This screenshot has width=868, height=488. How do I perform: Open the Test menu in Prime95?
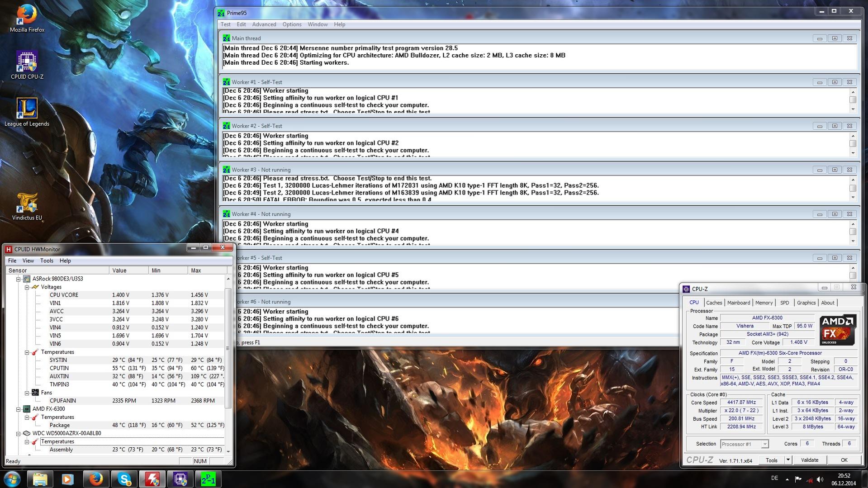(225, 24)
